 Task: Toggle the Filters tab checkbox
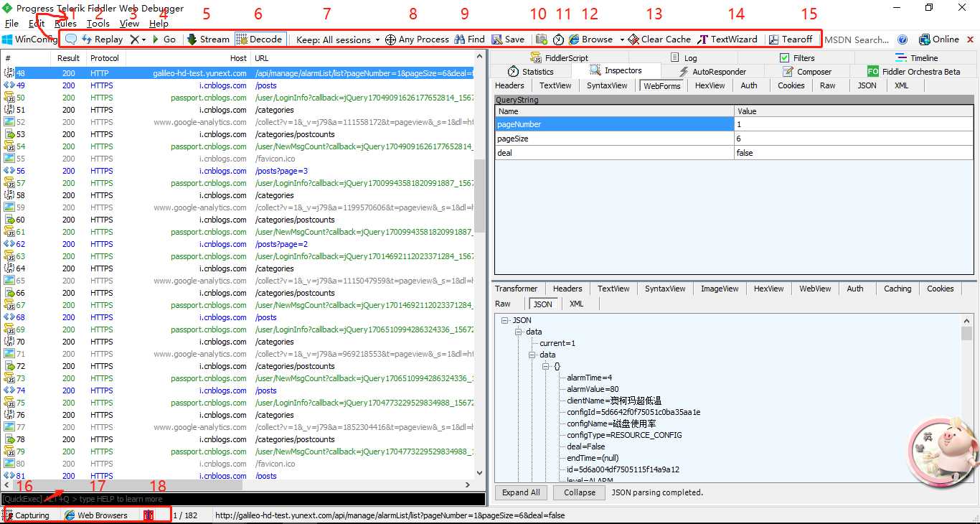[784, 58]
